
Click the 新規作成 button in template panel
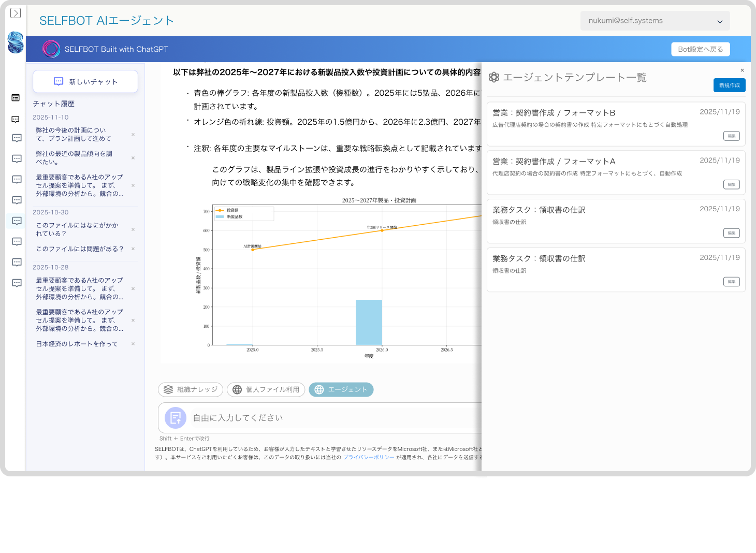click(x=729, y=85)
